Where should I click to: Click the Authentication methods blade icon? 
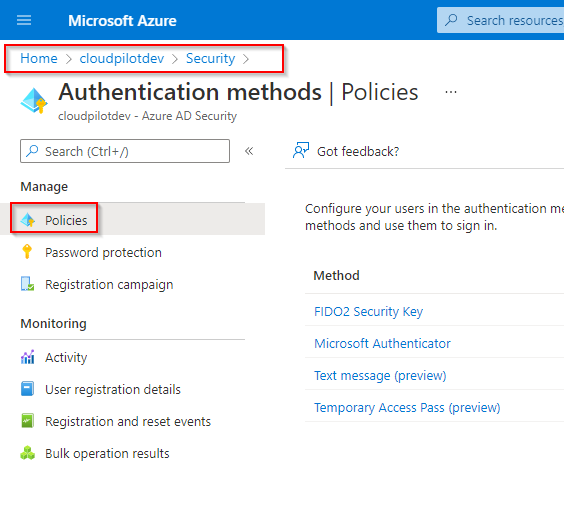point(34,100)
